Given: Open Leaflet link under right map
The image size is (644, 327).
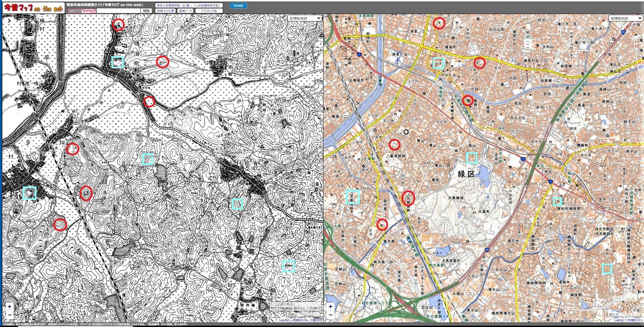Looking at the screenshot, I should point(619,320).
